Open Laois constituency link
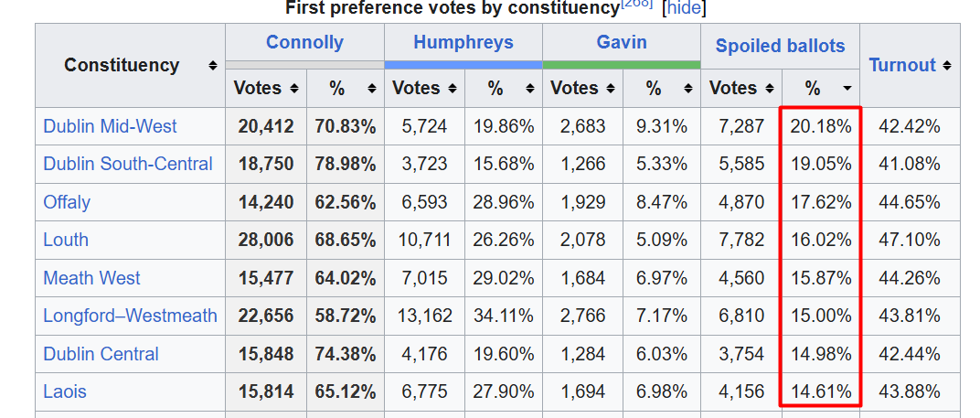Viewport: 980px width, 418px height. (64, 391)
